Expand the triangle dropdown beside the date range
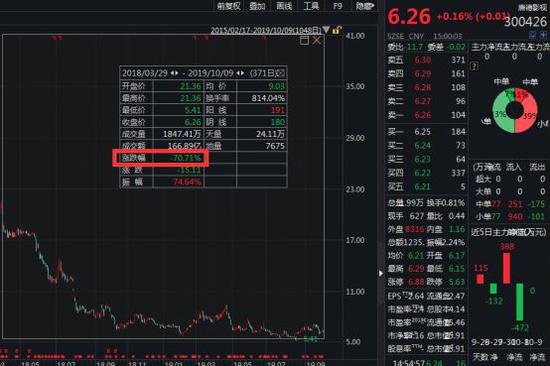550x366 pixels. tap(326, 30)
